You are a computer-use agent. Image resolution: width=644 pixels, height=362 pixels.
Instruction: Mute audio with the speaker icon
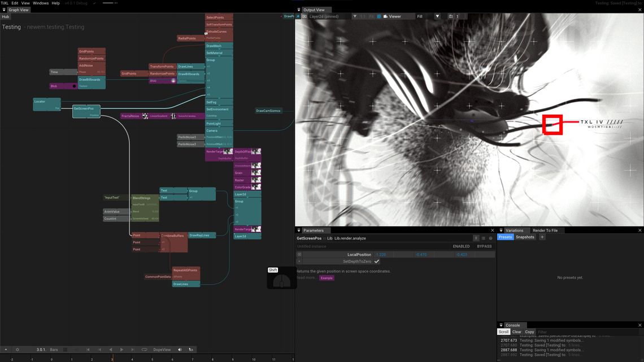click(180, 350)
